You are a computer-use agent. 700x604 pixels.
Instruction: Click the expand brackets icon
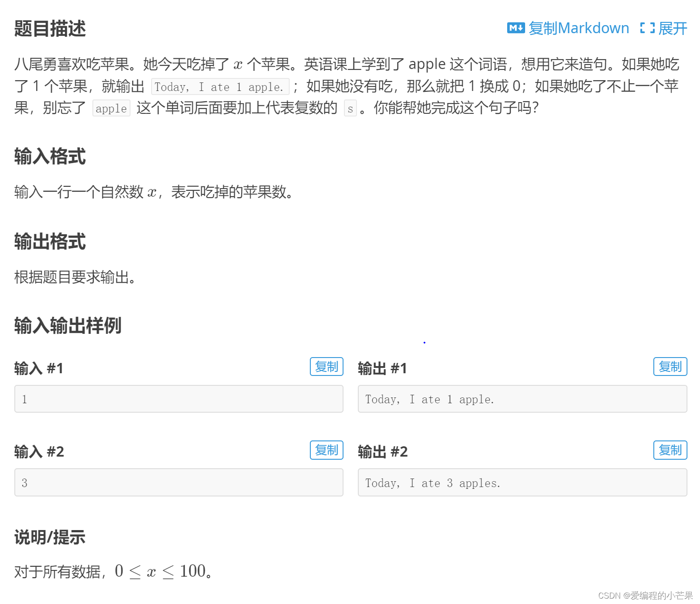(647, 28)
